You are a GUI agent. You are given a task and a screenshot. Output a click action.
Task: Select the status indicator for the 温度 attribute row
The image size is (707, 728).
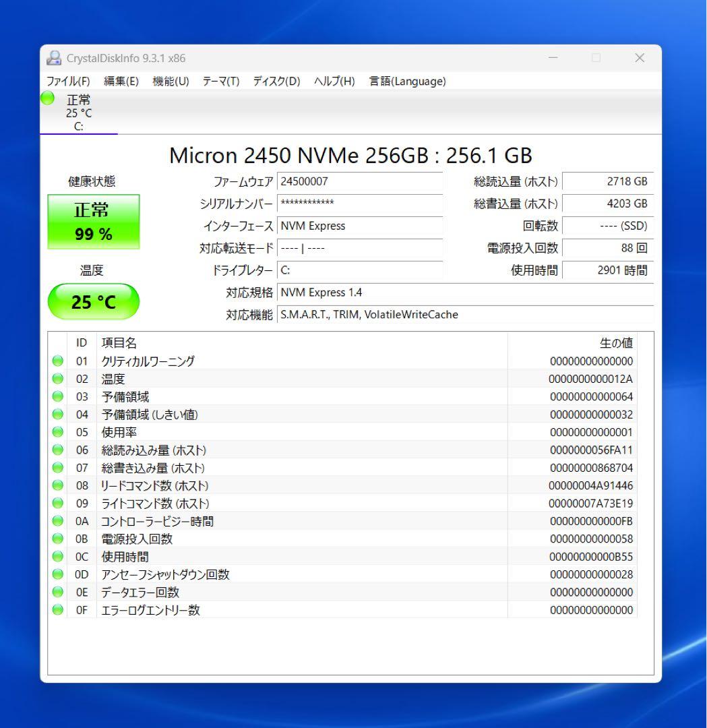coord(58,379)
